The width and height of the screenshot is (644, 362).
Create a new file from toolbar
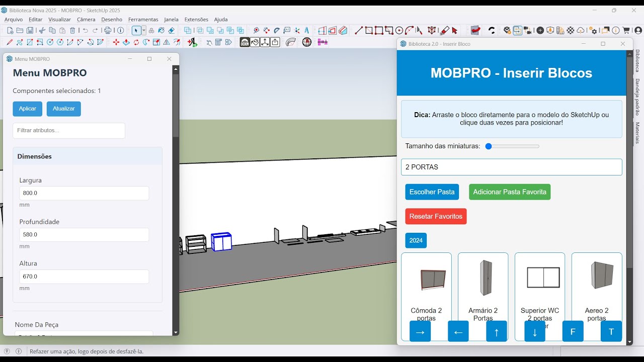click(x=10, y=30)
